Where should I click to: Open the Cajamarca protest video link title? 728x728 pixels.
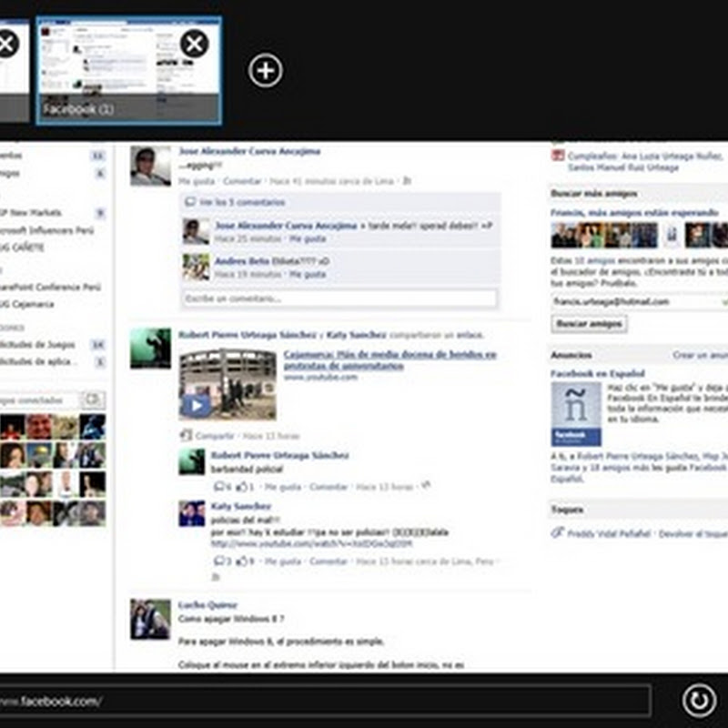389,359
